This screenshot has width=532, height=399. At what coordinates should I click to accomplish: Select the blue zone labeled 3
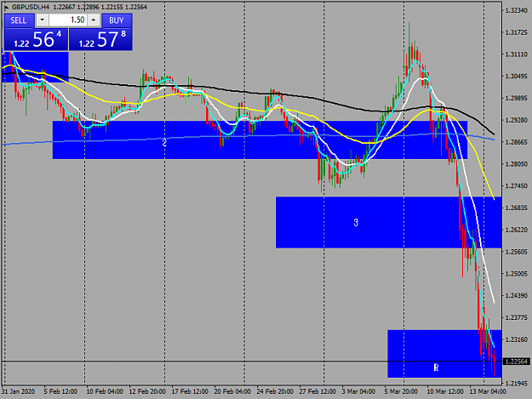click(x=388, y=222)
